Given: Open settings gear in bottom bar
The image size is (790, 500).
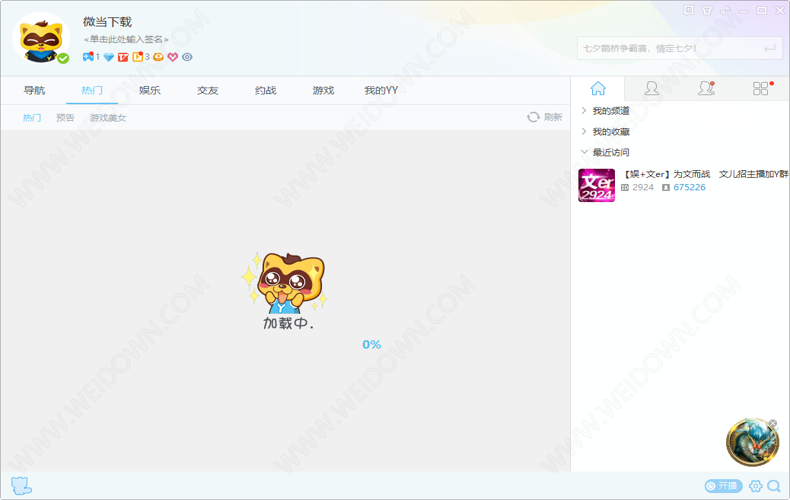Looking at the screenshot, I should [756, 486].
